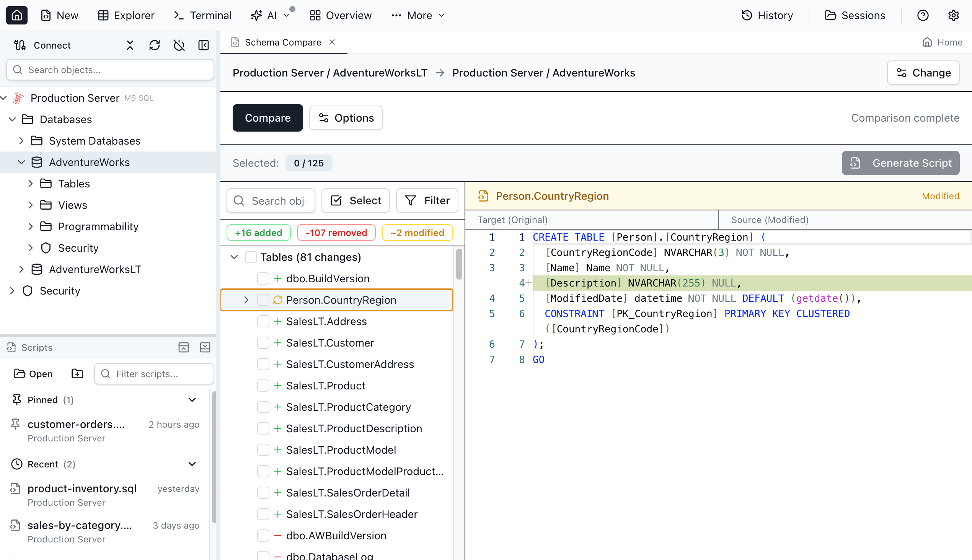The width and height of the screenshot is (972, 560).
Task: Click the new folder icon in Scripts
Action: (x=77, y=373)
